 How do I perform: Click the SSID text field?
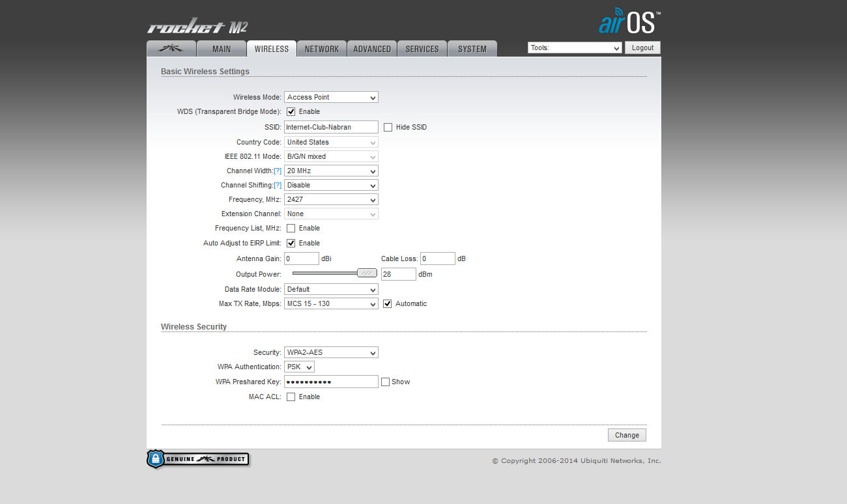click(331, 128)
